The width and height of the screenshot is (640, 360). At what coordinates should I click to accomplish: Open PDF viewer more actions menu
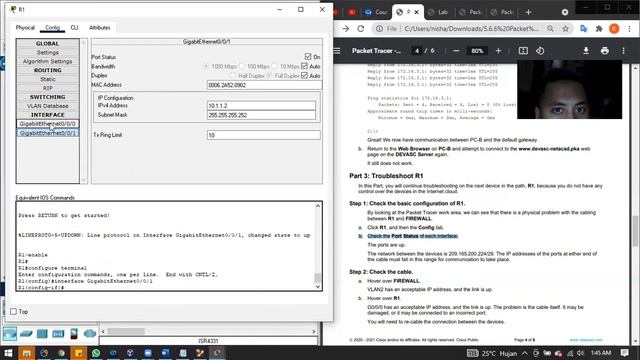point(623,51)
